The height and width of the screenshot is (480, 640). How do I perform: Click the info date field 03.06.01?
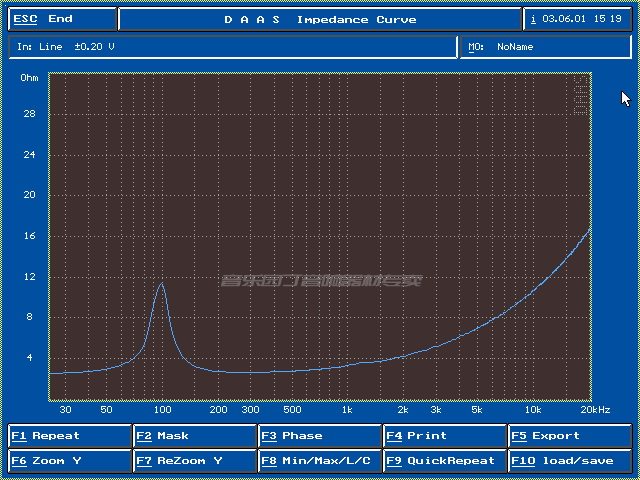click(577, 19)
